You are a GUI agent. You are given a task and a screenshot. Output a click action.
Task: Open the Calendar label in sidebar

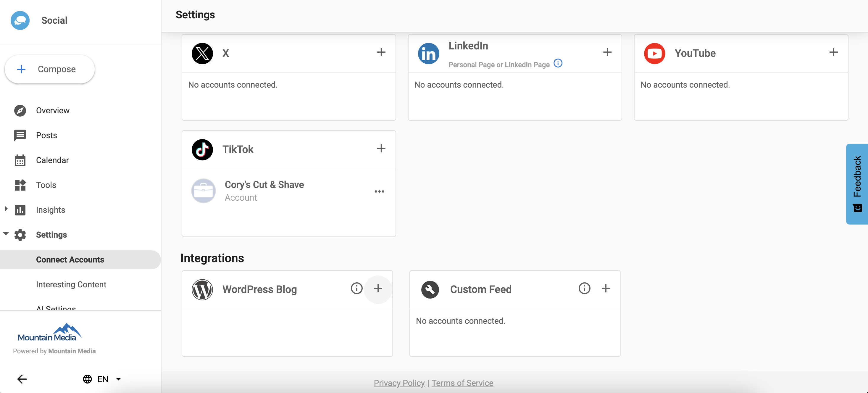52,160
